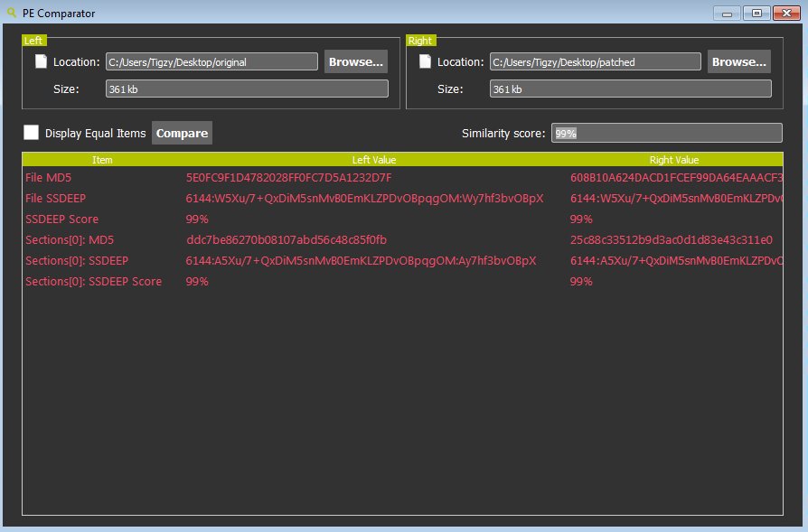The width and height of the screenshot is (808, 532).
Task: Select the Sections[0]: SSDEEP Score row
Action: click(x=402, y=281)
